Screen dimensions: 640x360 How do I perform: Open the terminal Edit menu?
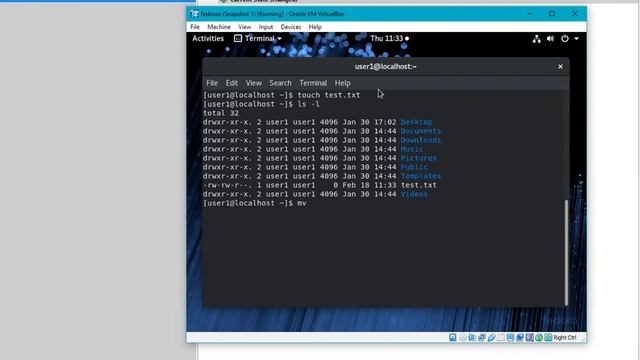pos(231,83)
